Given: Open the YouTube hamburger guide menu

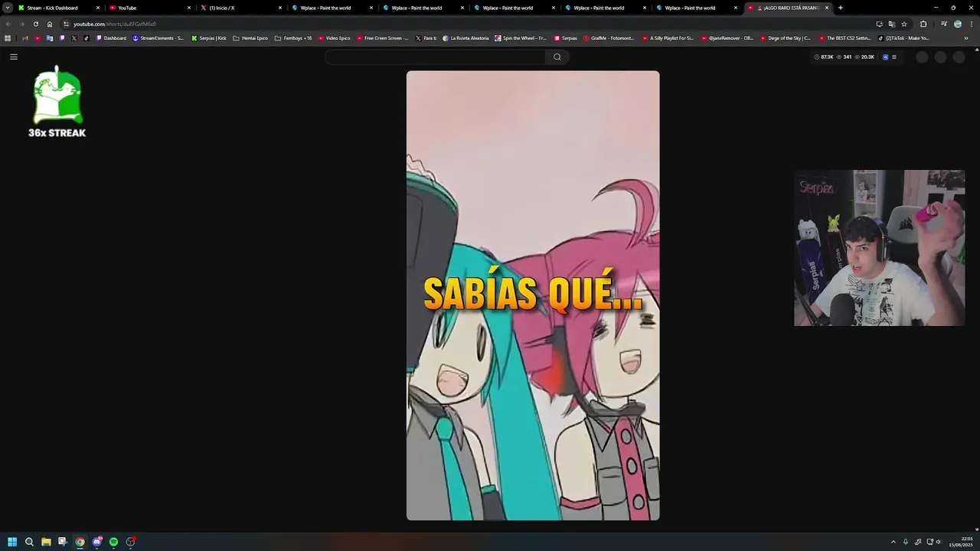Looking at the screenshot, I should pyautogui.click(x=14, y=57).
